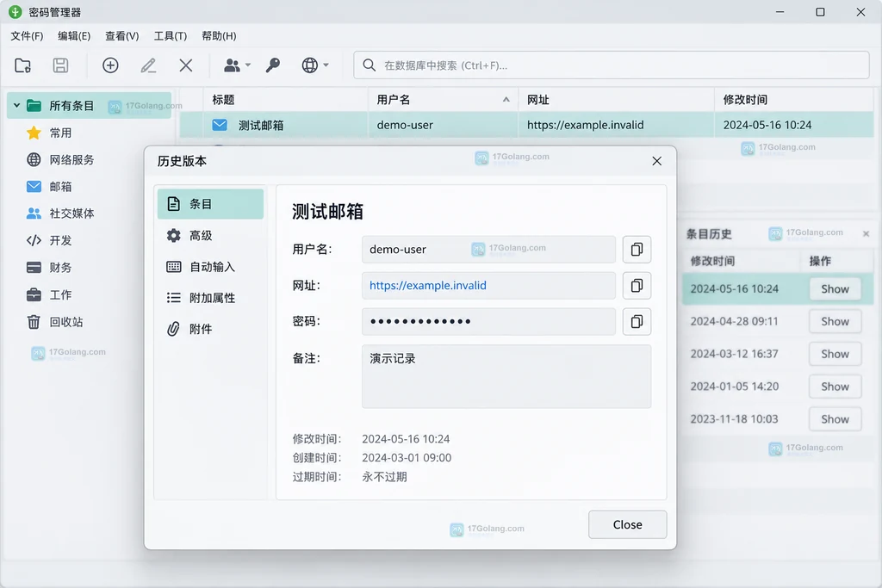This screenshot has width=882, height=588.
Task: Click the globe icon in toolbar
Action: pos(309,65)
